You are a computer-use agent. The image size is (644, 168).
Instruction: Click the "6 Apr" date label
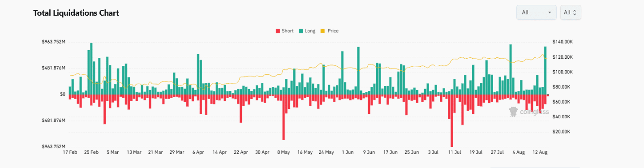(198, 152)
